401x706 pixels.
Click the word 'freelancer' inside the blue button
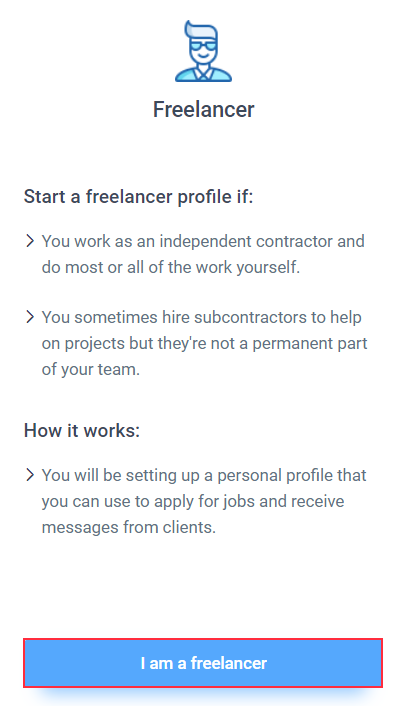(229, 663)
